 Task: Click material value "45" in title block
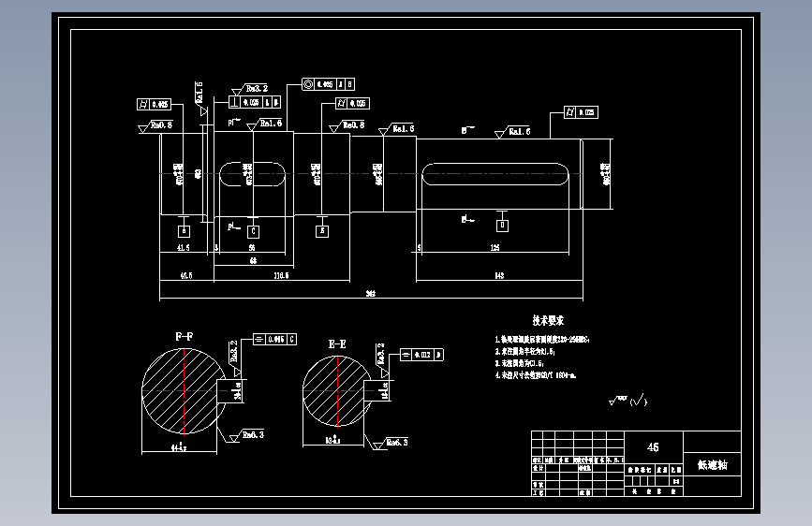click(653, 446)
